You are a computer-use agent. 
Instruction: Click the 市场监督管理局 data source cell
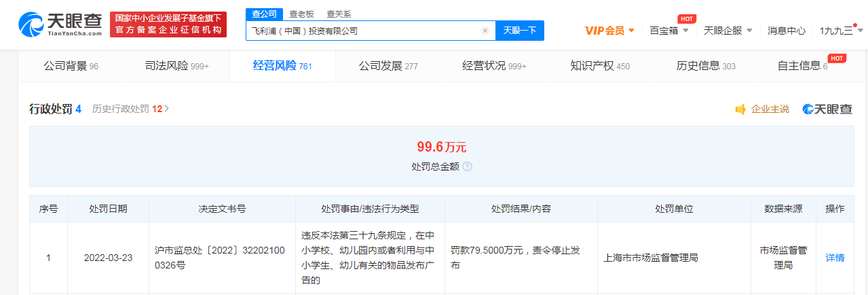pos(783,258)
